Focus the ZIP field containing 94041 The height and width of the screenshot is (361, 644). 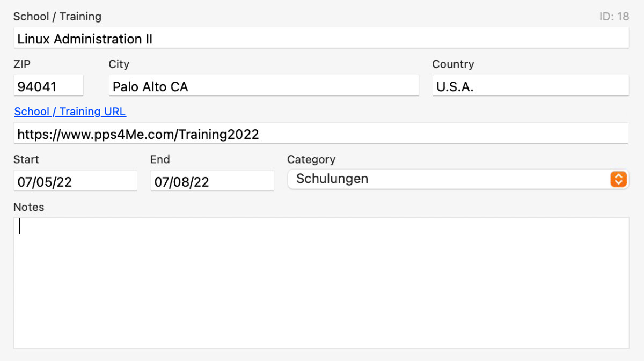48,86
